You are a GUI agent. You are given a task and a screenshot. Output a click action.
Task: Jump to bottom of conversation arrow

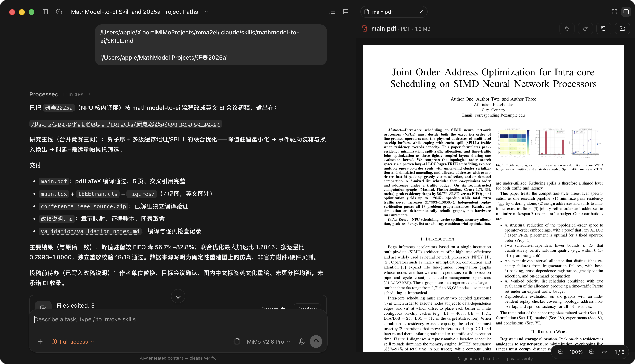(x=178, y=296)
